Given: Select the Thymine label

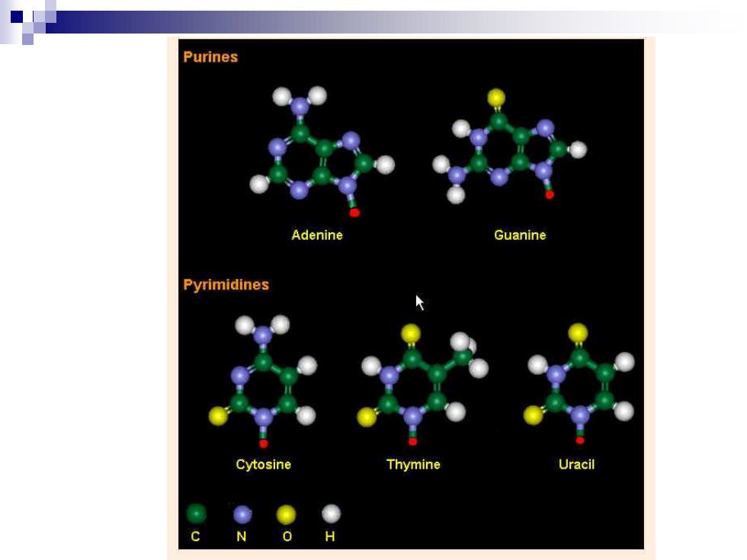Looking at the screenshot, I should coord(413,465).
